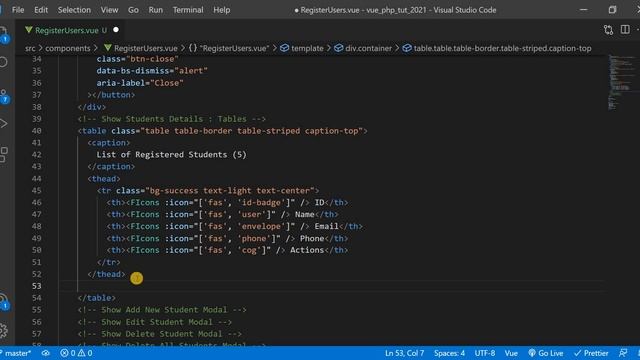Click the template breadcrumb
Image resolution: width=640 pixels, height=360 pixels.
pos(302,48)
